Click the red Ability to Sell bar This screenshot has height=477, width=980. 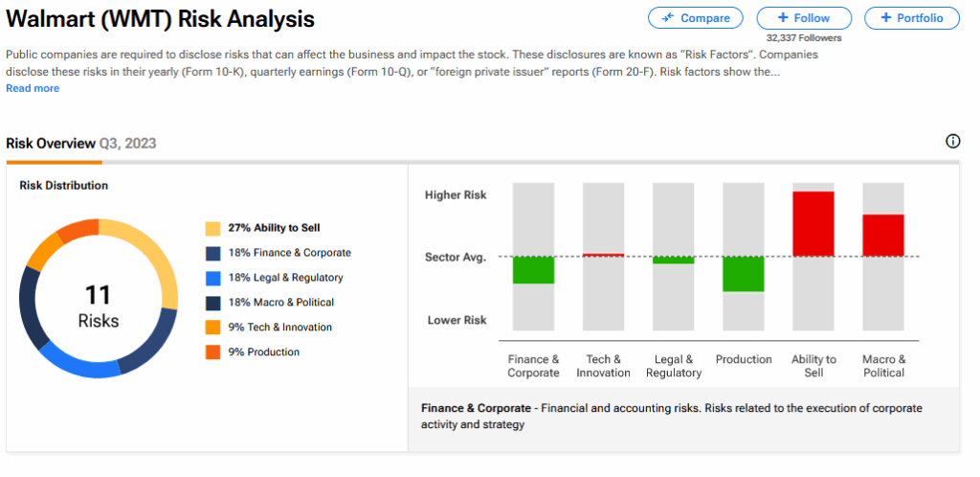813,223
